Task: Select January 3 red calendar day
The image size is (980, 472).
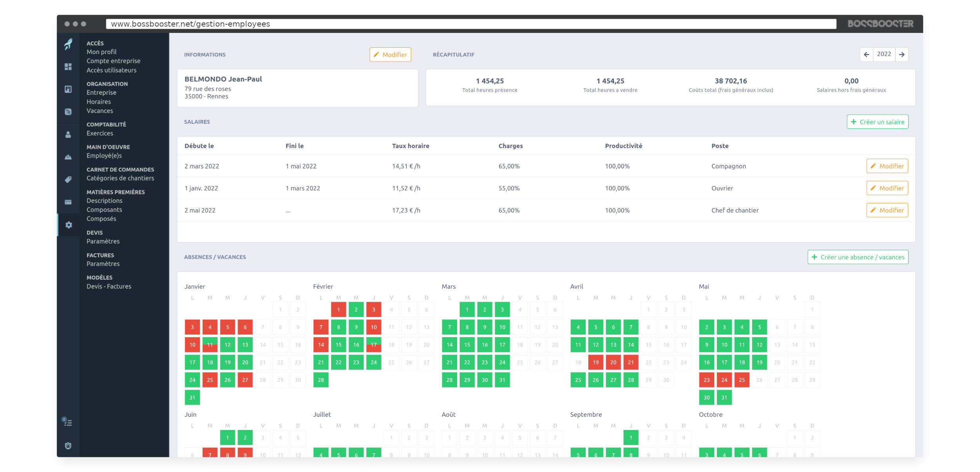Action: pyautogui.click(x=192, y=327)
